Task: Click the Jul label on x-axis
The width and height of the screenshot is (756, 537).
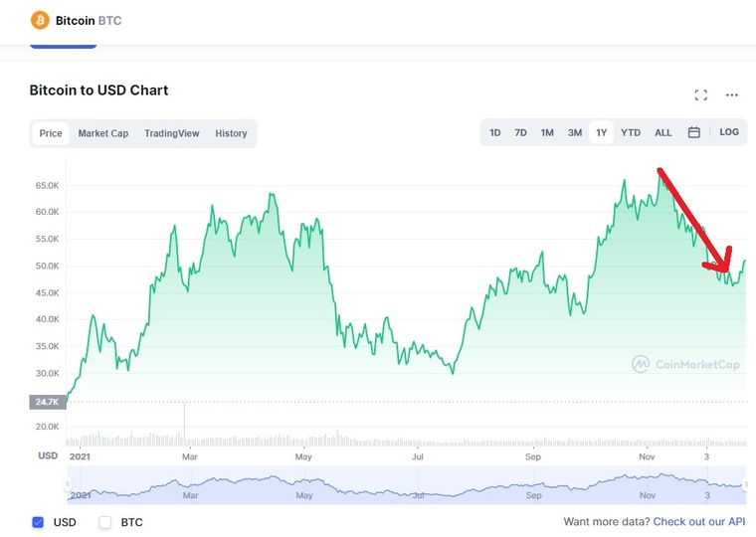Action: click(x=417, y=456)
